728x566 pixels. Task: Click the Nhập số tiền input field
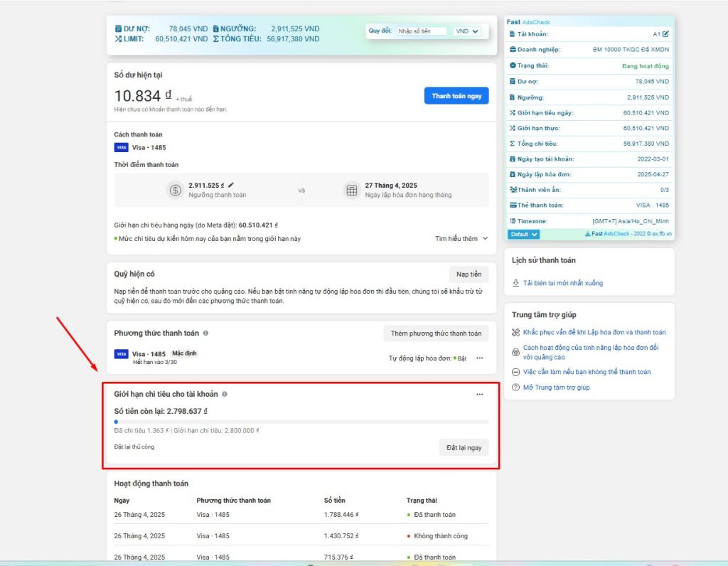coord(422,31)
